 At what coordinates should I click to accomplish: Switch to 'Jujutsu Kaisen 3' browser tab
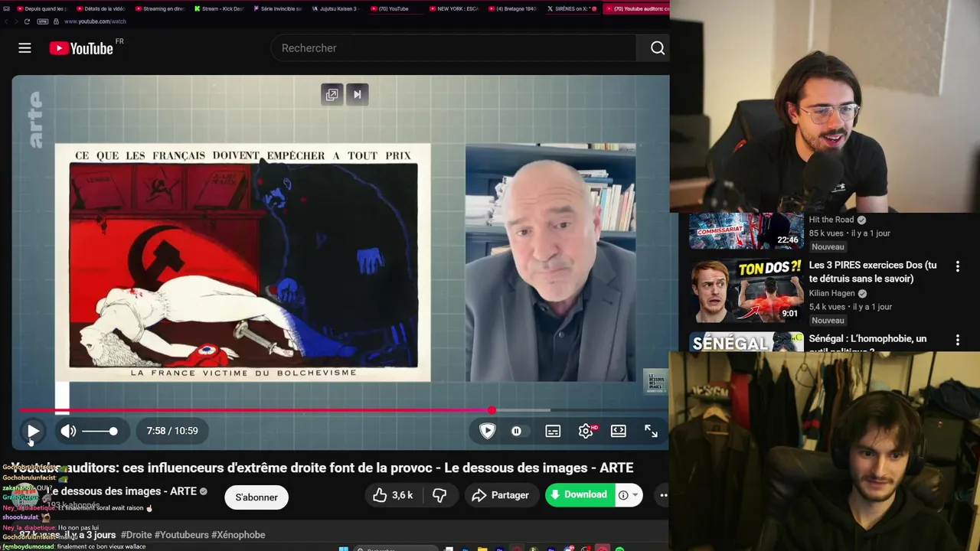[x=337, y=8]
